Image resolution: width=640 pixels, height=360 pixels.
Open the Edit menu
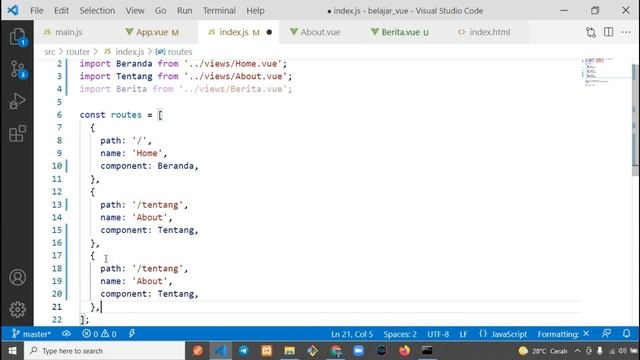click(x=61, y=11)
